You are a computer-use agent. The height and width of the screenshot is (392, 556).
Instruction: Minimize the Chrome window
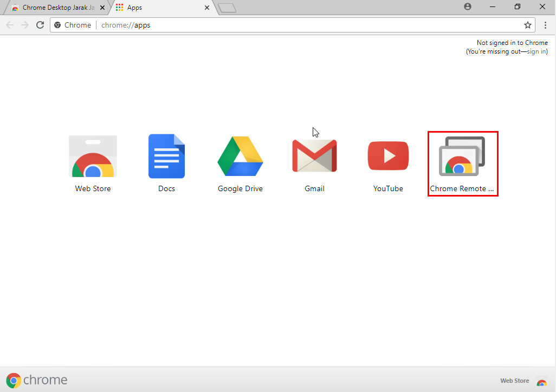click(x=493, y=6)
